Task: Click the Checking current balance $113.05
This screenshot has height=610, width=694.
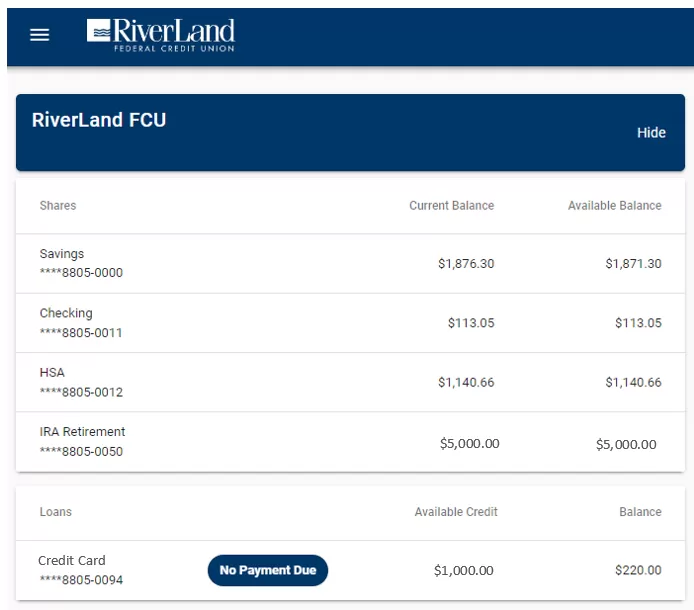Action: [470, 323]
